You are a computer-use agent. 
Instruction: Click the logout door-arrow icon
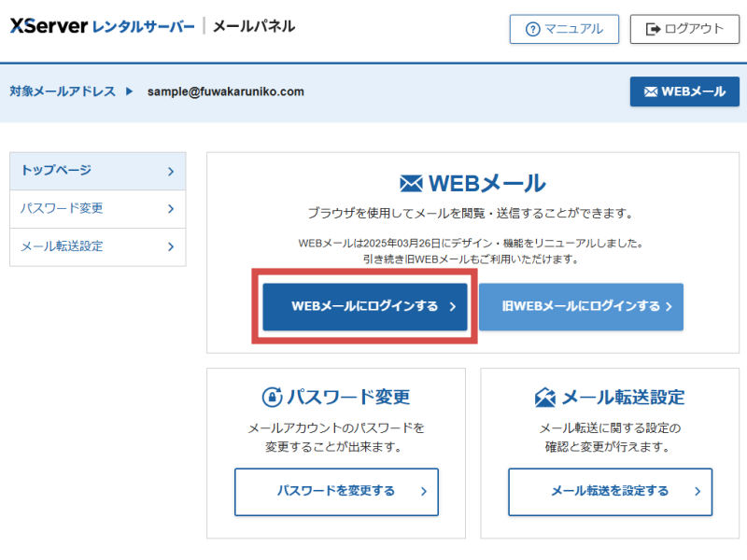(x=653, y=30)
